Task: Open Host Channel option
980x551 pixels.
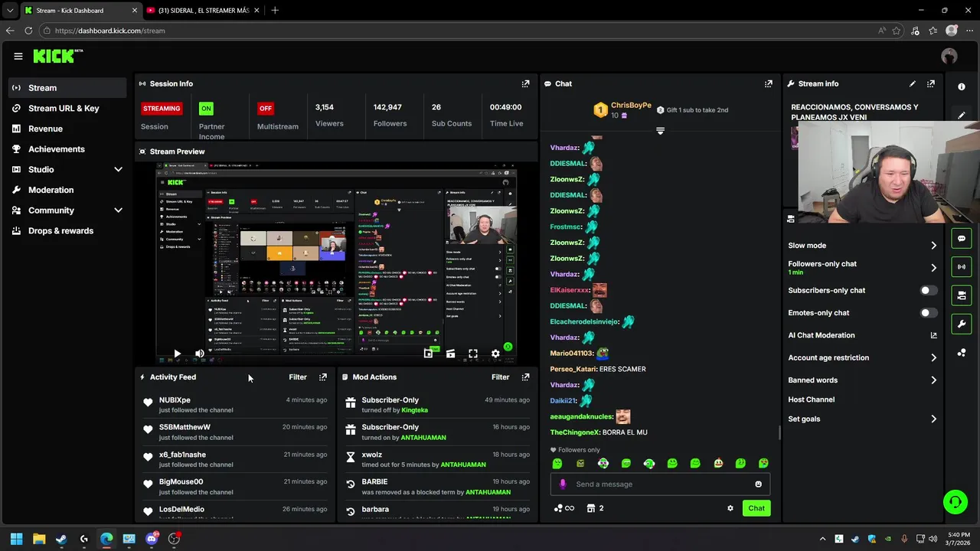Action: tap(811, 399)
